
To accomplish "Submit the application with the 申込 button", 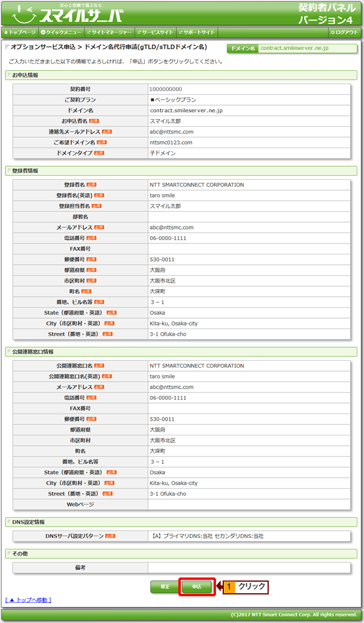I will 197,587.
